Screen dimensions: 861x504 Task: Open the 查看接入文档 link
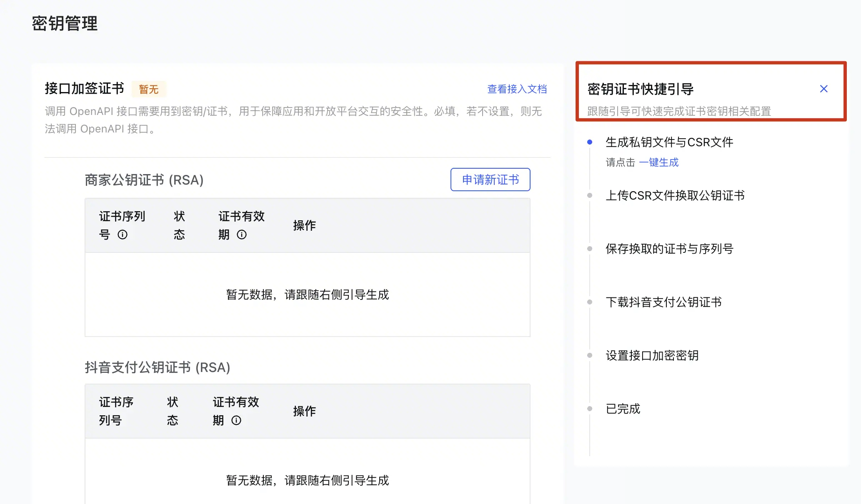click(x=517, y=89)
